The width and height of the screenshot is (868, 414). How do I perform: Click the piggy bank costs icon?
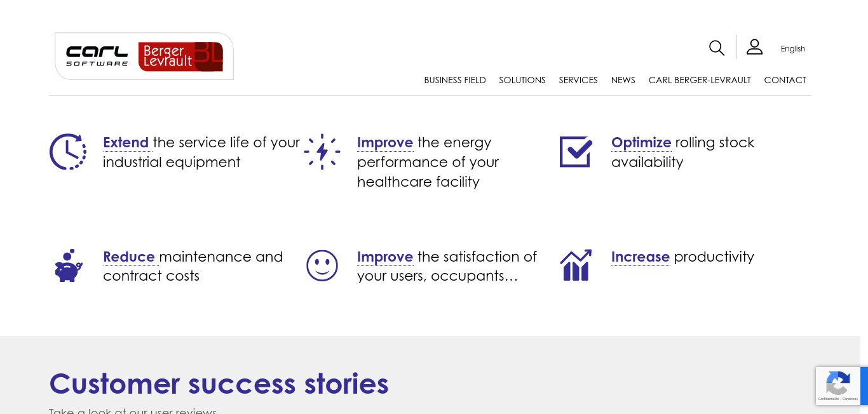[x=69, y=265]
